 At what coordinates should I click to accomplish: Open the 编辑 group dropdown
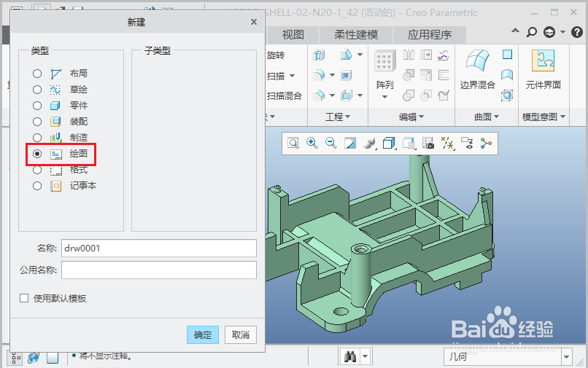[x=411, y=117]
